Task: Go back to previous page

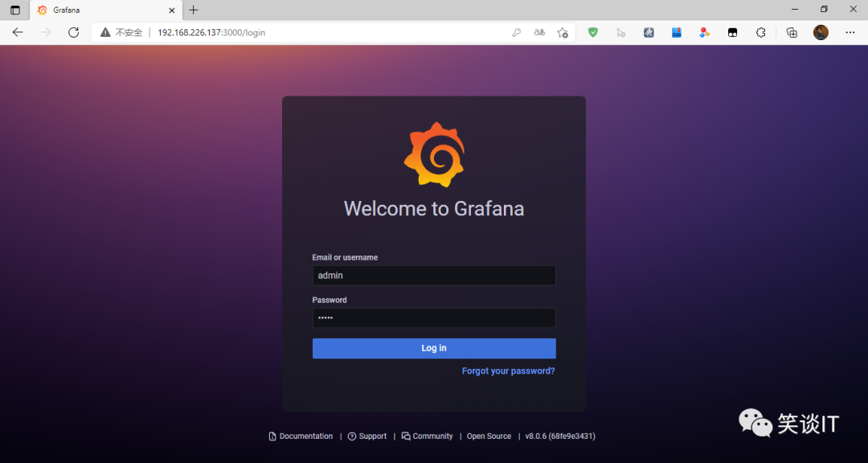Action: click(18, 33)
